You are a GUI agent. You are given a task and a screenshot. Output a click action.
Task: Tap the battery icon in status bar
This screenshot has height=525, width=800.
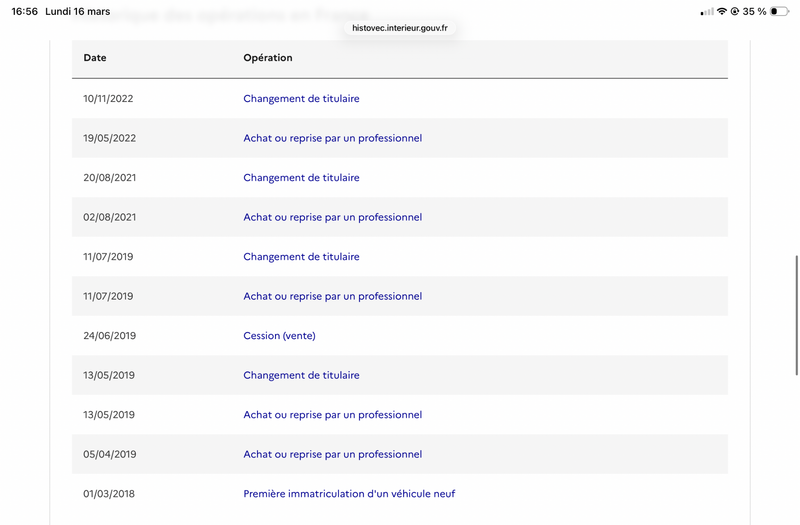(779, 11)
